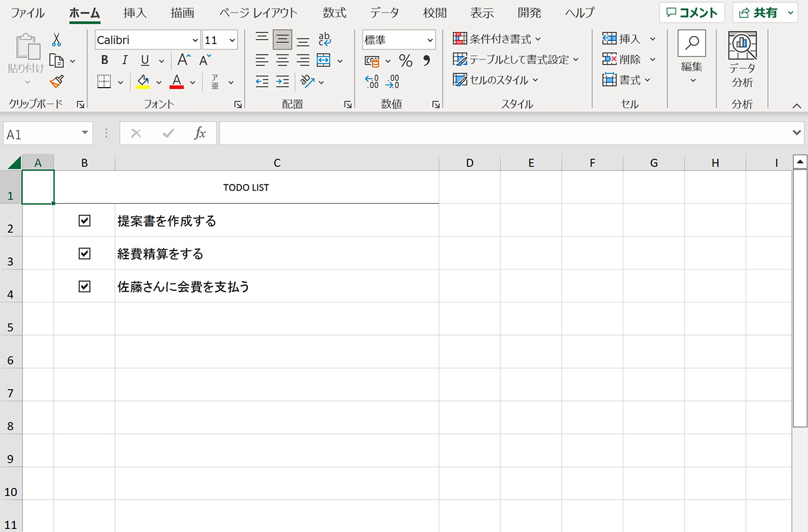
Task: Click the accounting currency format icon
Action: 372,61
